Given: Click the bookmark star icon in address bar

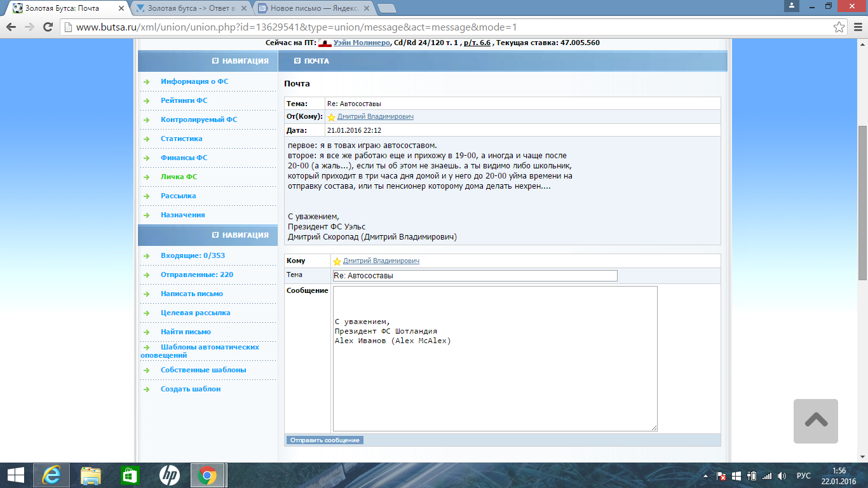Looking at the screenshot, I should (839, 27).
